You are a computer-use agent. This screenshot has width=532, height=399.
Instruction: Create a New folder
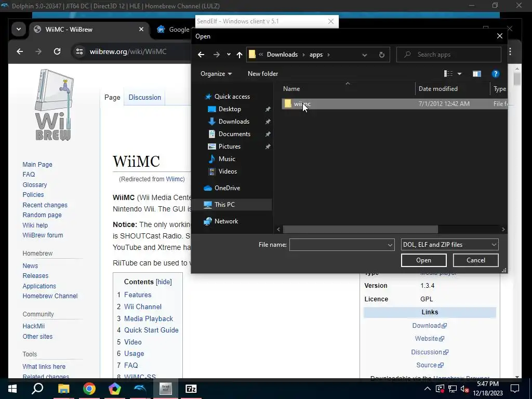[262, 74]
